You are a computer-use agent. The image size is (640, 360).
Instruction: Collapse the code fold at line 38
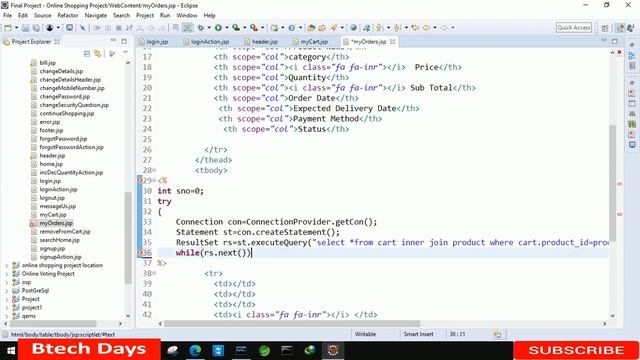(154, 273)
